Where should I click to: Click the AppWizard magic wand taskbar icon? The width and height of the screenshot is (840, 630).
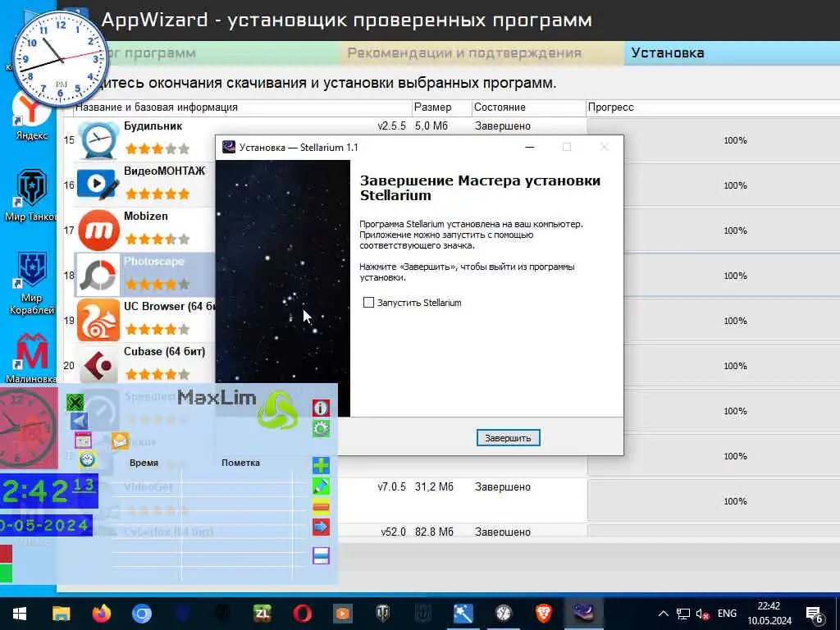coord(463,614)
